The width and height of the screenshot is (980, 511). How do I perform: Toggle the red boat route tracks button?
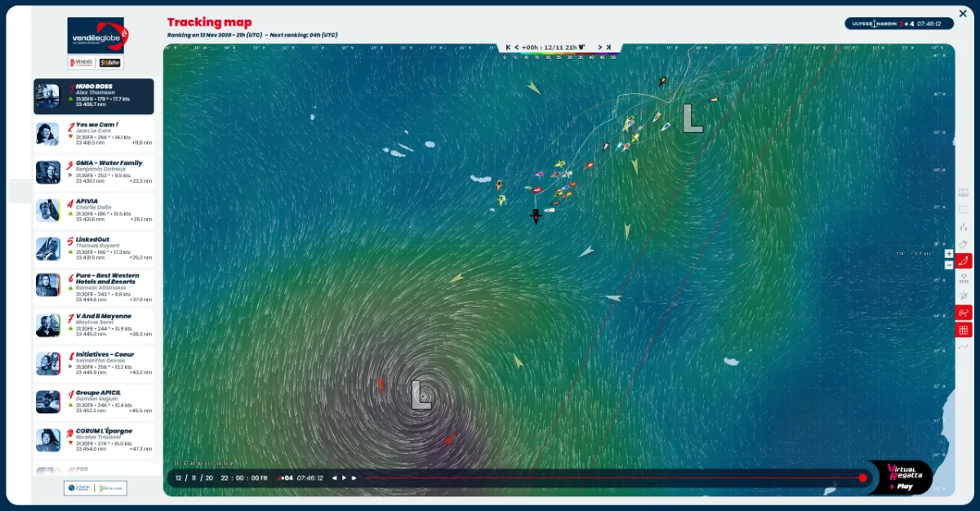point(964,261)
